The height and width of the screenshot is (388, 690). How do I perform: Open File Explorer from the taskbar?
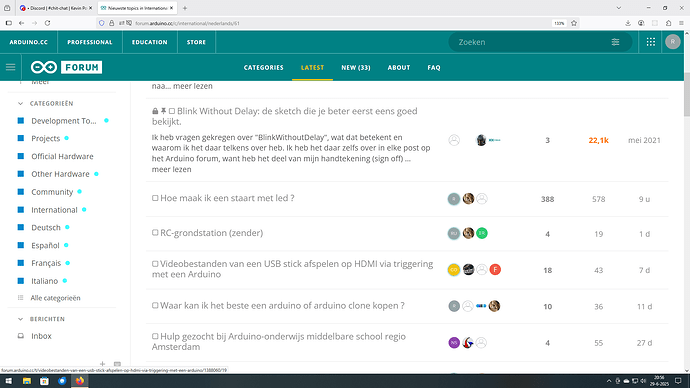coord(27,381)
